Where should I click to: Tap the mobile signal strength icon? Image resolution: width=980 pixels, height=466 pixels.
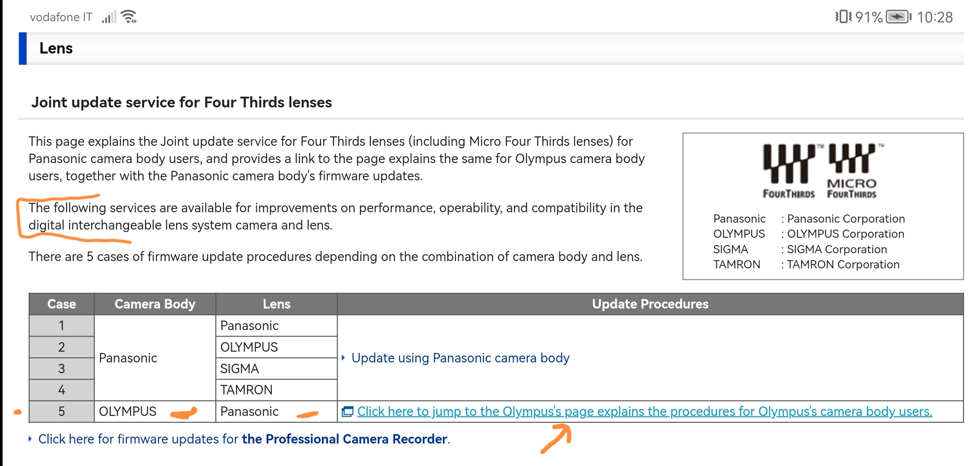[x=109, y=17]
